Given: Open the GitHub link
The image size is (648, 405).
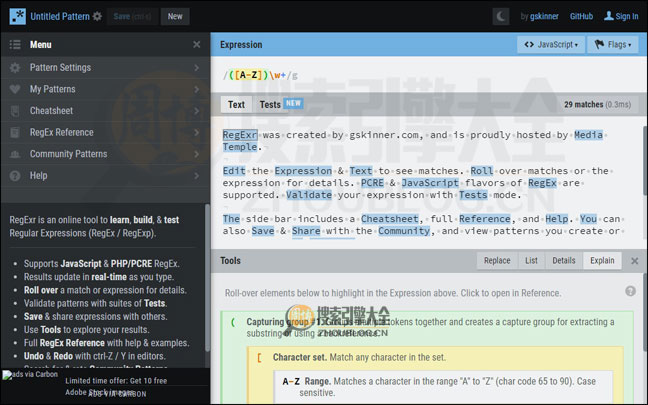Looking at the screenshot, I should pyautogui.click(x=581, y=17).
